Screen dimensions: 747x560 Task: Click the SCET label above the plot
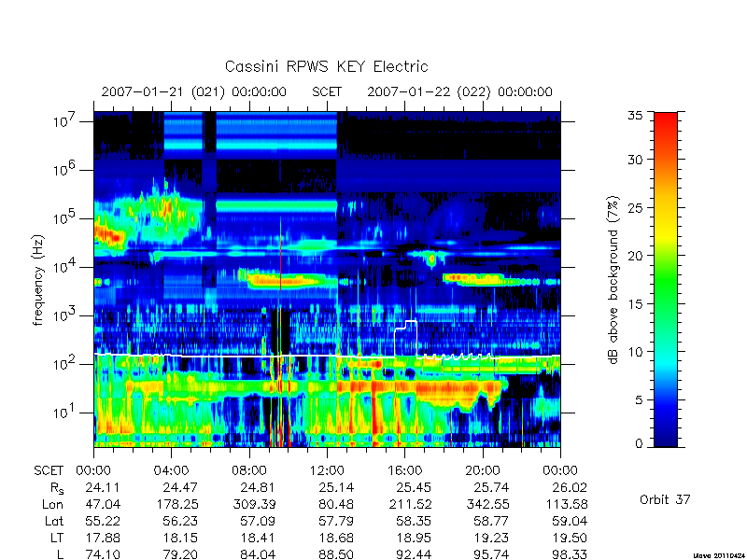point(327,91)
